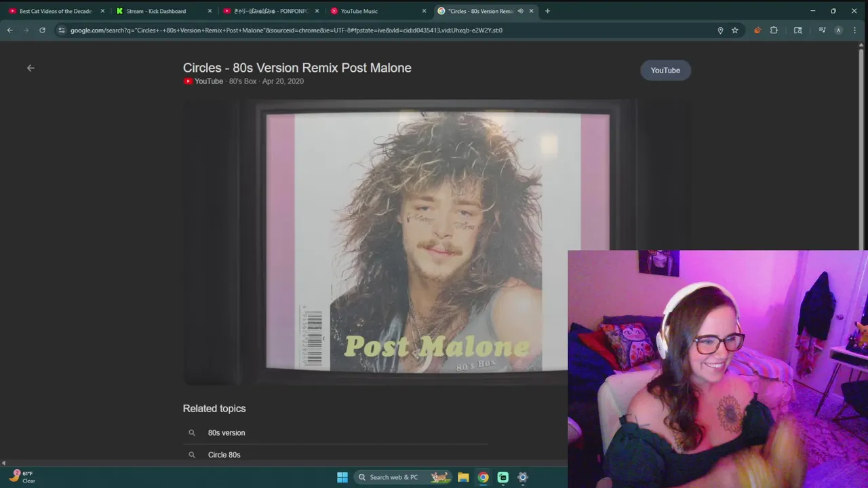The height and width of the screenshot is (488, 868).
Task: Close the Best Cat Videos tab
Action: [x=102, y=11]
